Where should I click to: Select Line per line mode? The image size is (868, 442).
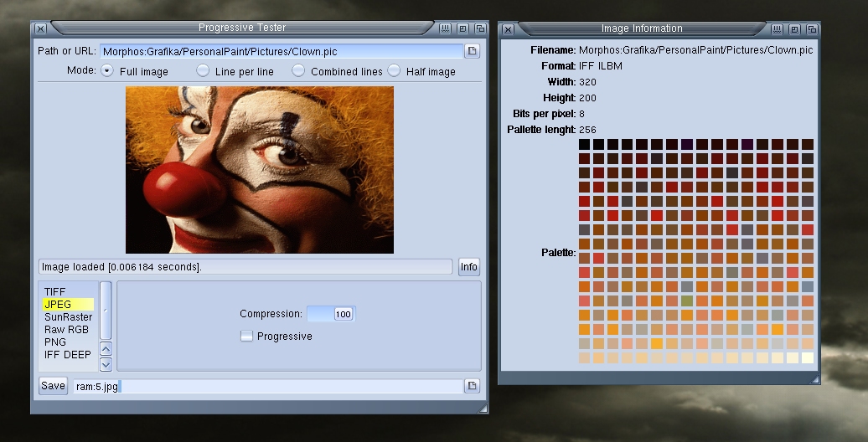203,71
